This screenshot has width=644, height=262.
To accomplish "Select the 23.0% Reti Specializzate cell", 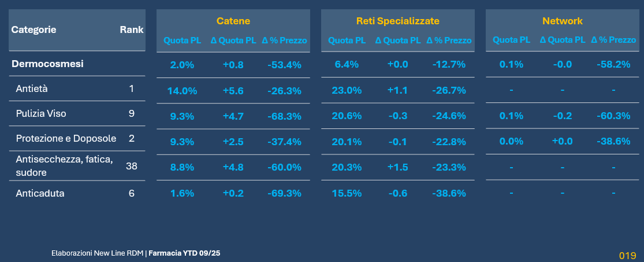I will 347,90.
